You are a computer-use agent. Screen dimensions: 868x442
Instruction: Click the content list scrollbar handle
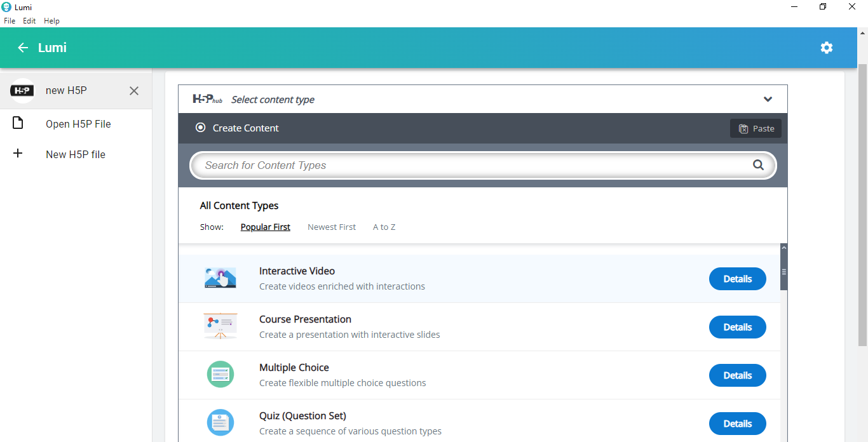(784, 272)
